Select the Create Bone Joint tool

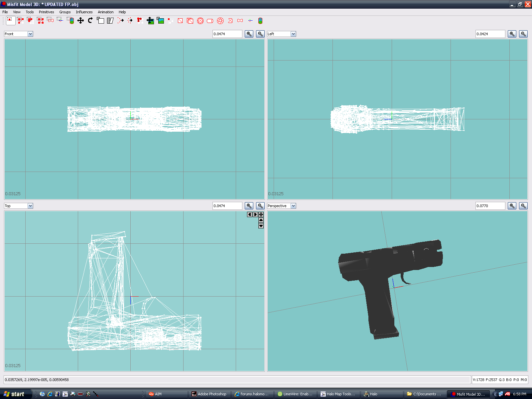pyautogui.click(x=240, y=21)
